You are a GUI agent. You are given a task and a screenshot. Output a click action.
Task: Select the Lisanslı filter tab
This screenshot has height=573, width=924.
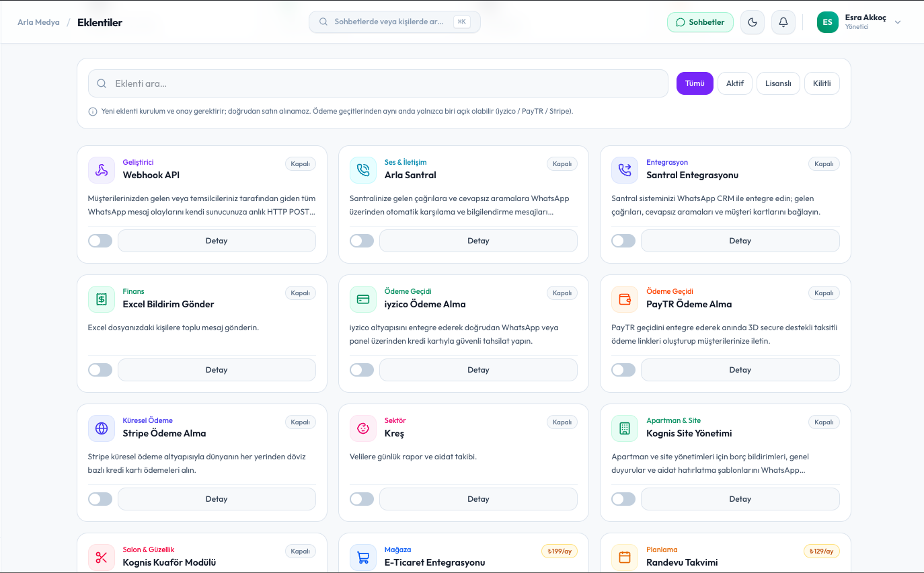point(778,83)
